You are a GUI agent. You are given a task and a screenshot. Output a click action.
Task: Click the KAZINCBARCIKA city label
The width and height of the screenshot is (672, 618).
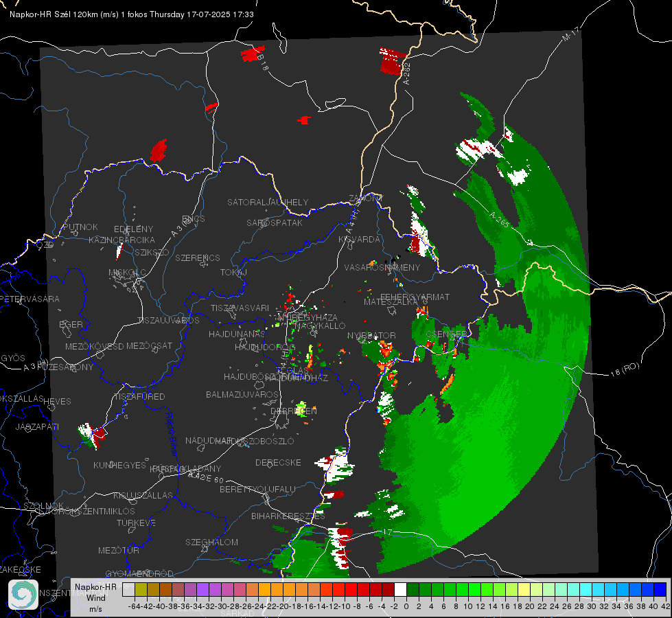tap(121, 240)
